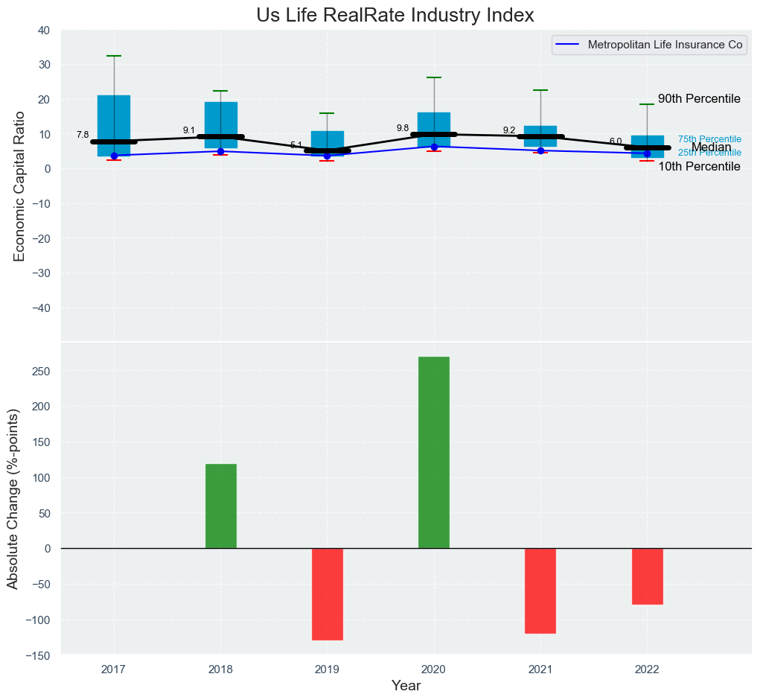Click the chart title Us Life RealRate Industry Index
This screenshot has width=760, height=700.
coord(395,15)
